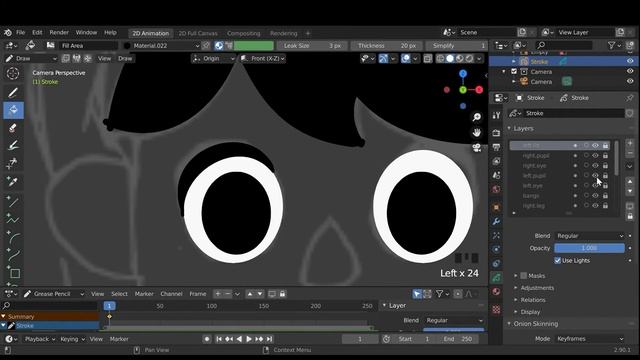Lock the right.eye layer
Image resolution: width=640 pixels, height=360 pixels.
605,166
